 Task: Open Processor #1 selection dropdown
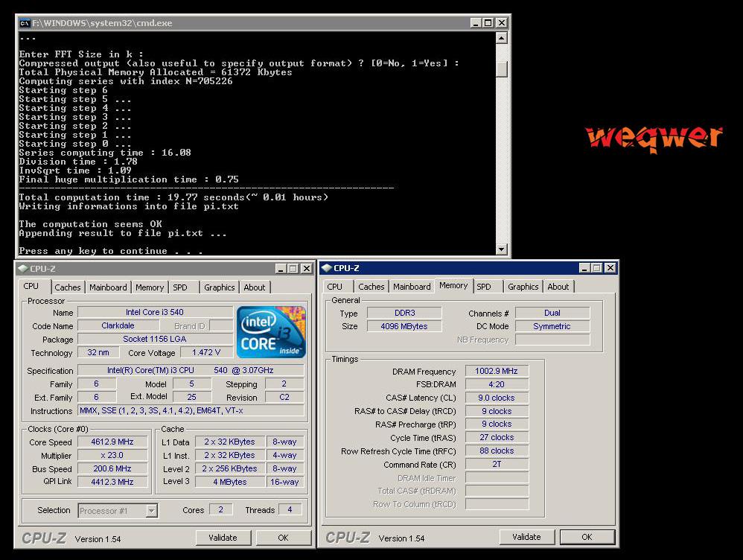coord(152,511)
